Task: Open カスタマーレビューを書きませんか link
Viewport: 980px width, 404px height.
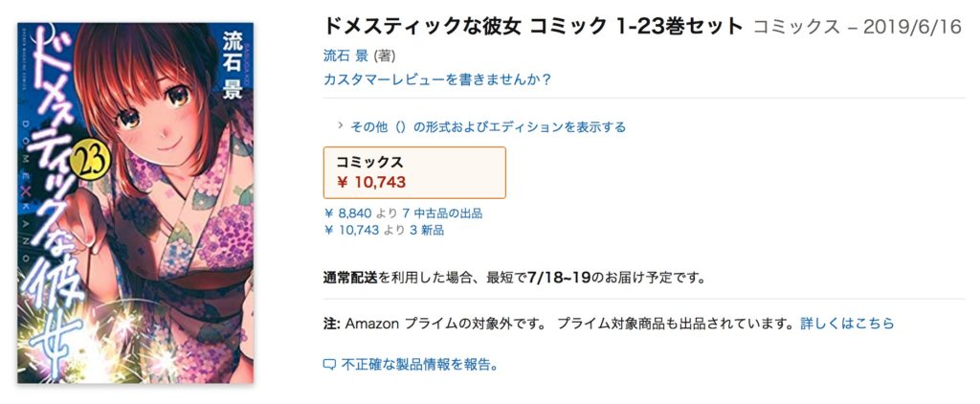Action: click(437, 80)
